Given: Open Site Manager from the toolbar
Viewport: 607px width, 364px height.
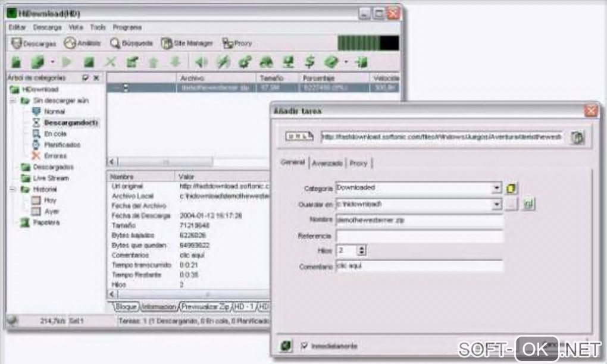Looking at the screenshot, I should [x=187, y=43].
